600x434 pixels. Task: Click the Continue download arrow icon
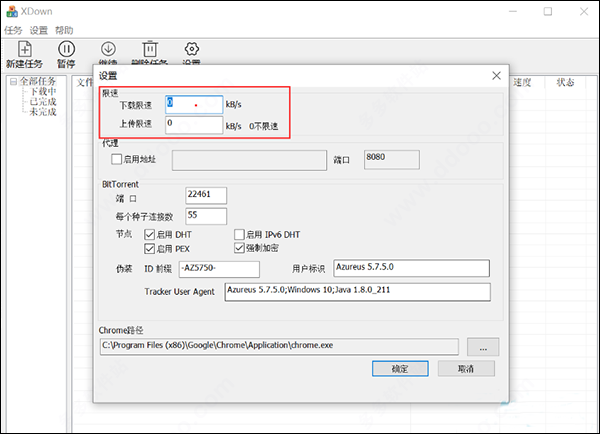click(x=108, y=49)
